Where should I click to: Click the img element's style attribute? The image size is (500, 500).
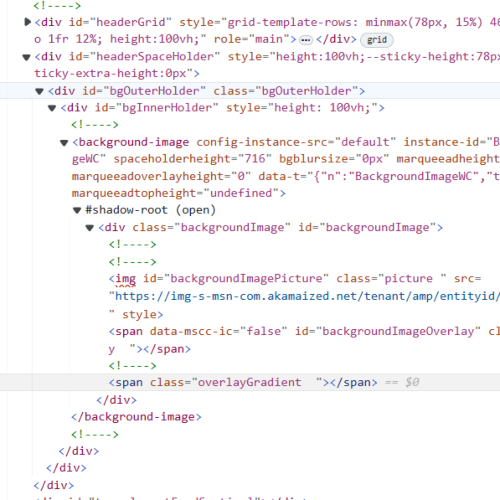(x=139, y=314)
